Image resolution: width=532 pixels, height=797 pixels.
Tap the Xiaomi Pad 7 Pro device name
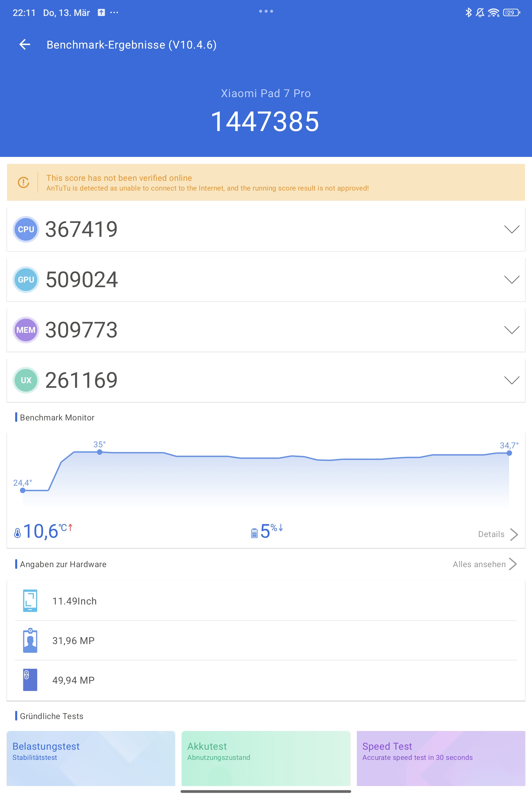266,93
